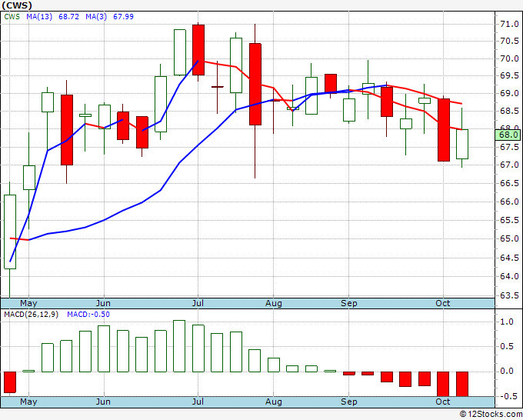Click the 65.0 price axis label

click(x=509, y=239)
